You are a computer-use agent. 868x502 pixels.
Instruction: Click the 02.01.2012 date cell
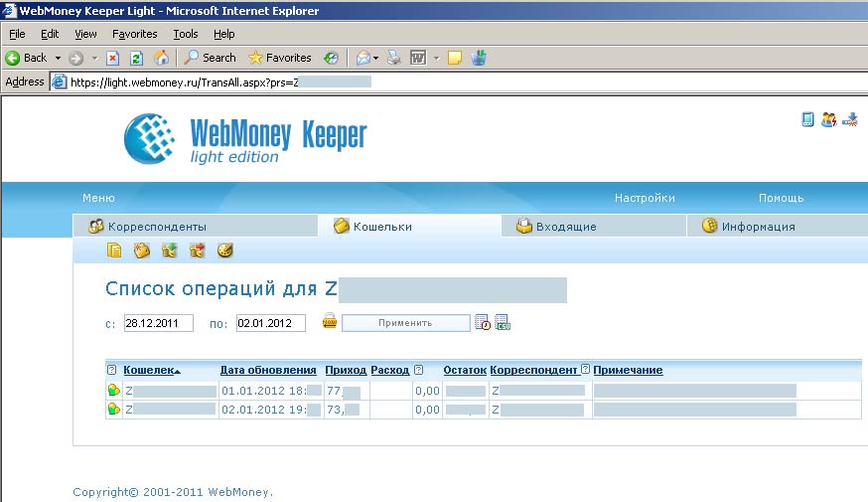pos(271,410)
